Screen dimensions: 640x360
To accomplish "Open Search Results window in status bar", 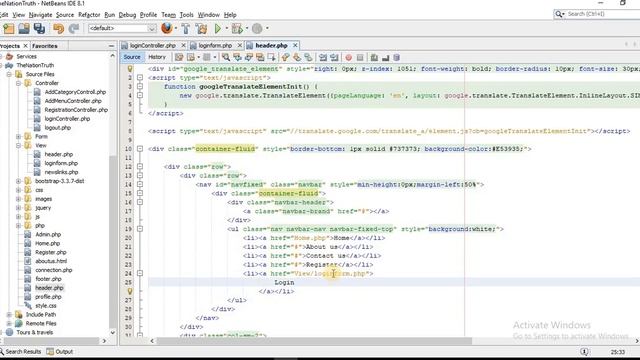I will tap(20, 351).
